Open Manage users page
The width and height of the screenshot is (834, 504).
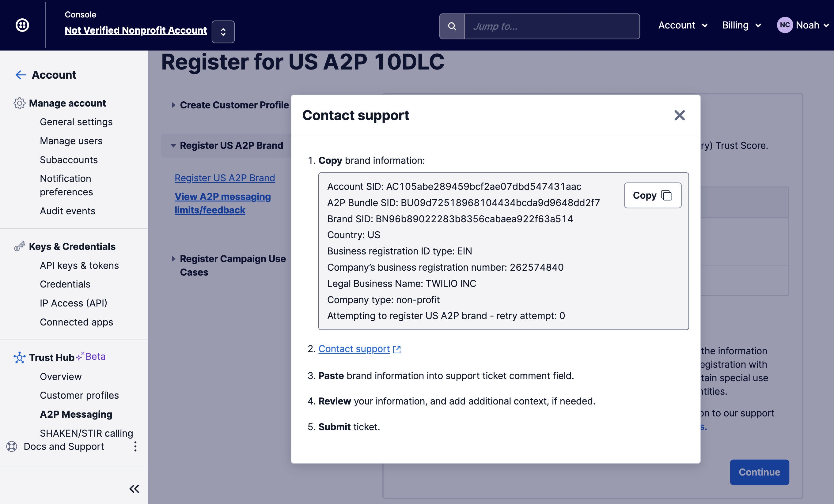click(x=71, y=141)
